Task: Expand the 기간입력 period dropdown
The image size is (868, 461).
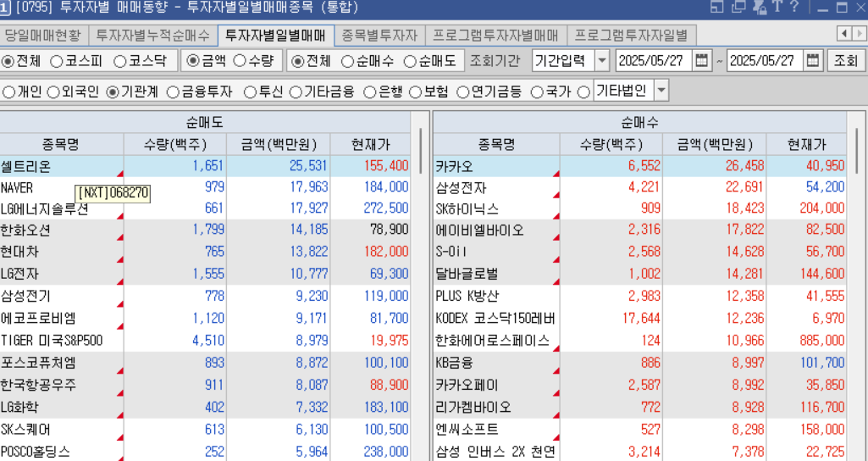Action: pyautogui.click(x=602, y=60)
